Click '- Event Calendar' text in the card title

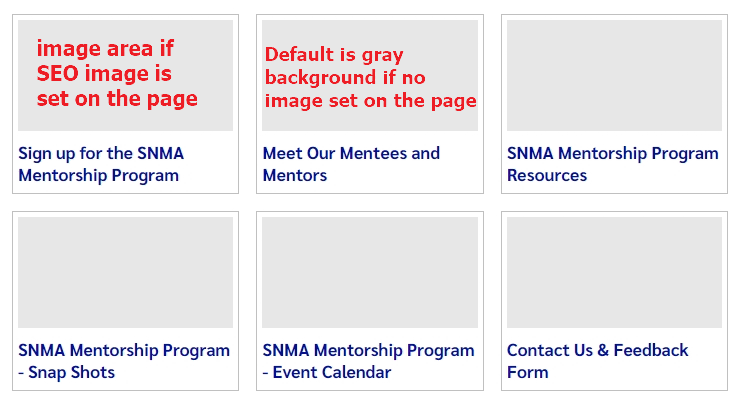(327, 373)
